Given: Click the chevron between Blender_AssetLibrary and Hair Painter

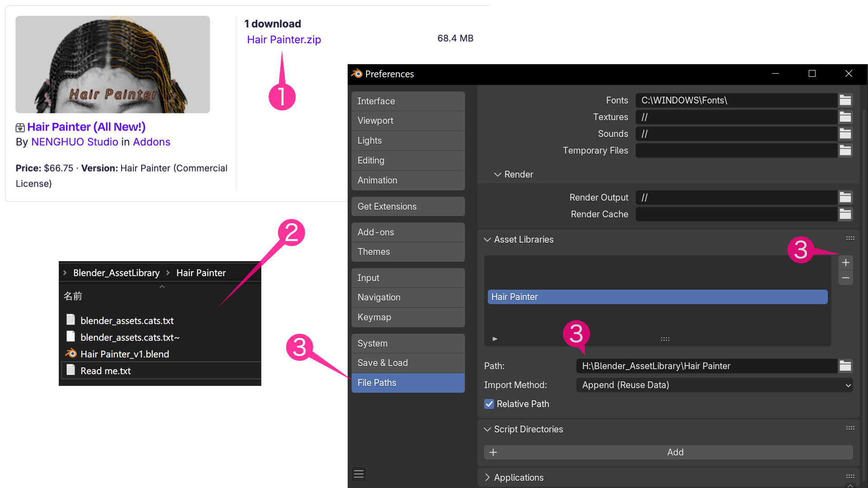Looking at the screenshot, I should [168, 272].
